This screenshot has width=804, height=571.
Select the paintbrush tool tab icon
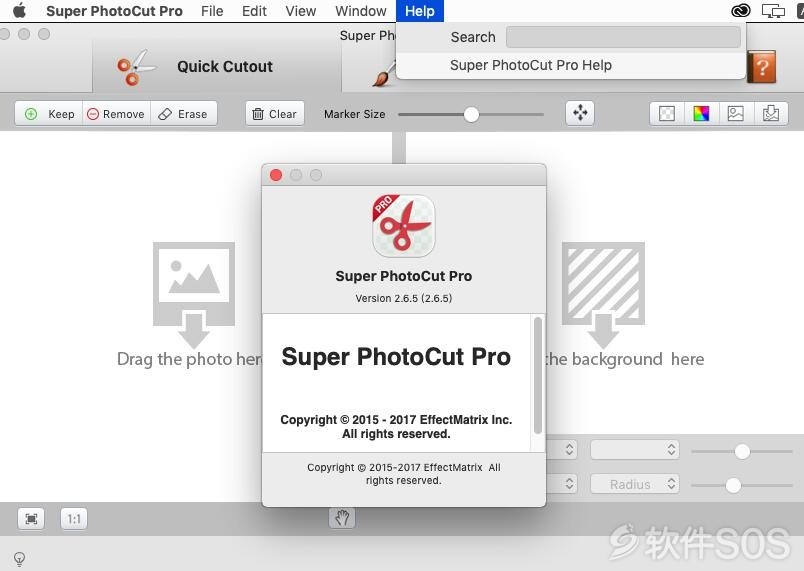(x=384, y=74)
